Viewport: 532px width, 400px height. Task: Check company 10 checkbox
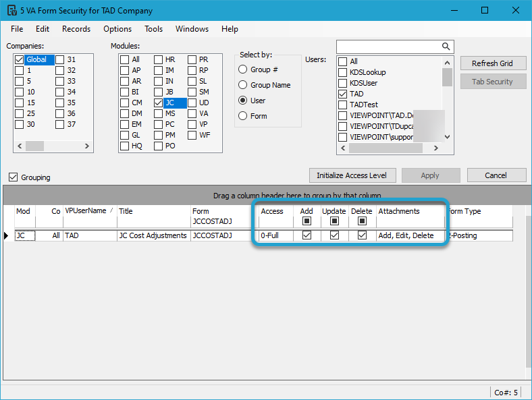(20, 92)
